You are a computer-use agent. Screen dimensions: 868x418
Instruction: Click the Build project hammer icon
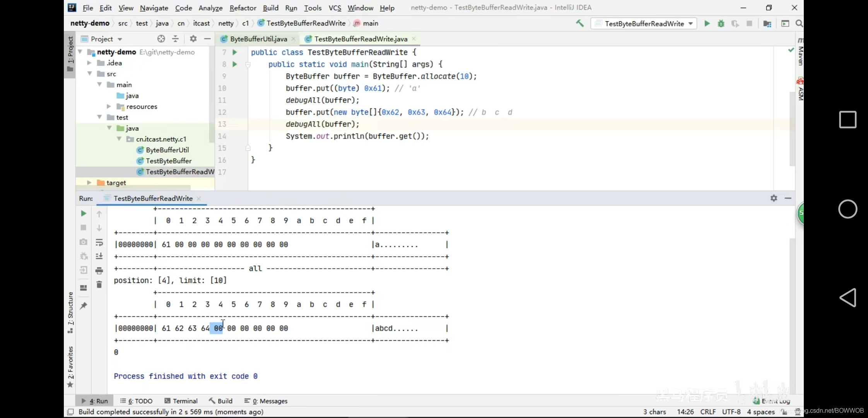coord(580,23)
